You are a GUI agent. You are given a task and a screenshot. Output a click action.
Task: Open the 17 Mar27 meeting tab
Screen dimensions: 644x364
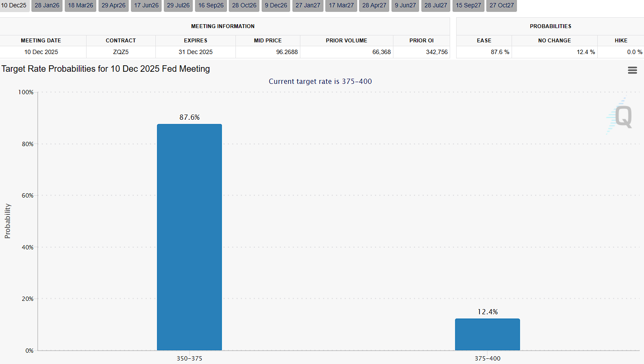[x=341, y=6]
